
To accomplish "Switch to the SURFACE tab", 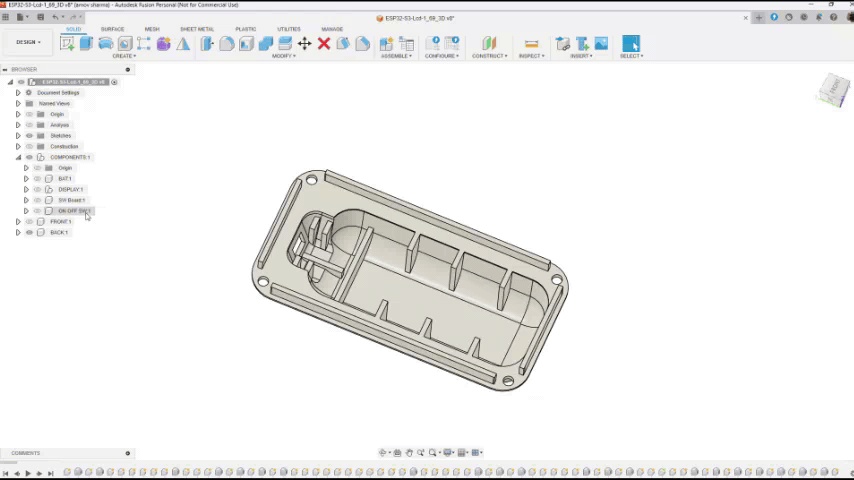I will click(112, 29).
